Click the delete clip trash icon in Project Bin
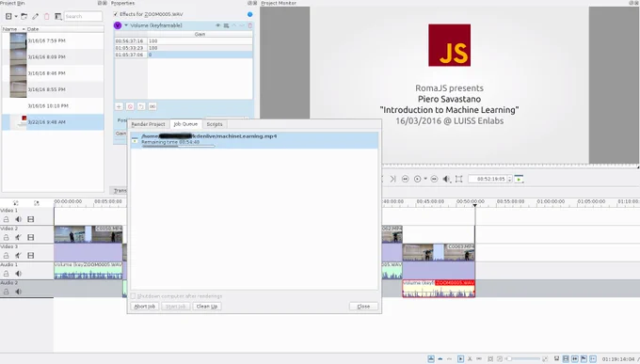 click(x=46, y=16)
